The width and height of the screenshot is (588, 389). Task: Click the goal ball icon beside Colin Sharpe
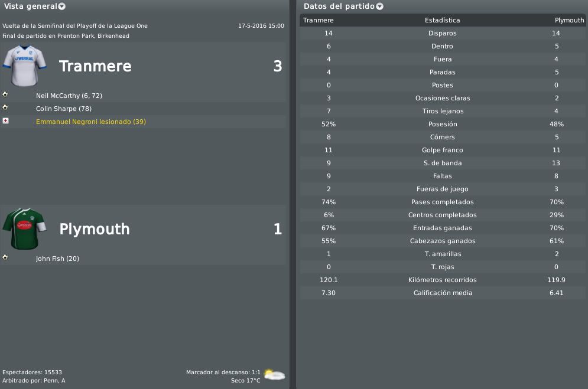[5, 107]
